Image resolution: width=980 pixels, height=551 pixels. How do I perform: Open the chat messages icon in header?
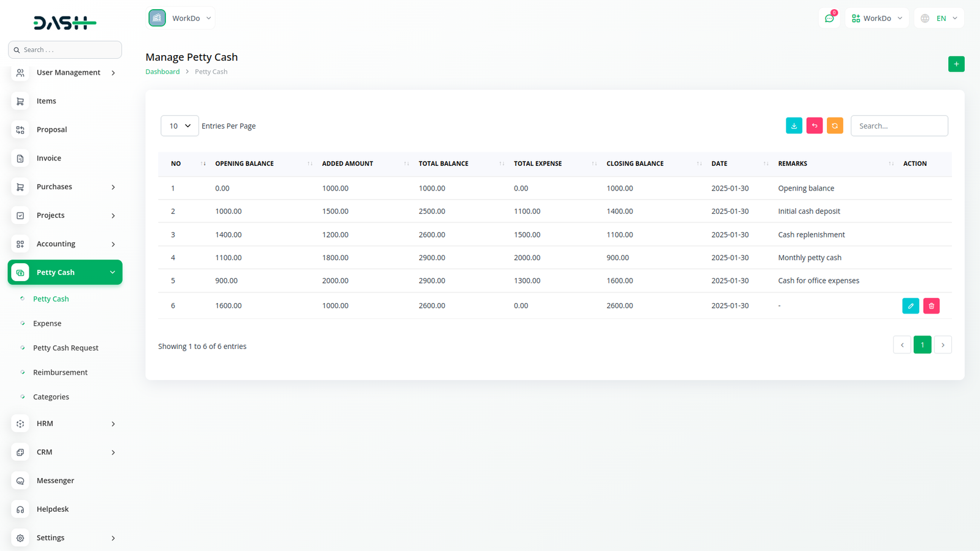829,18
